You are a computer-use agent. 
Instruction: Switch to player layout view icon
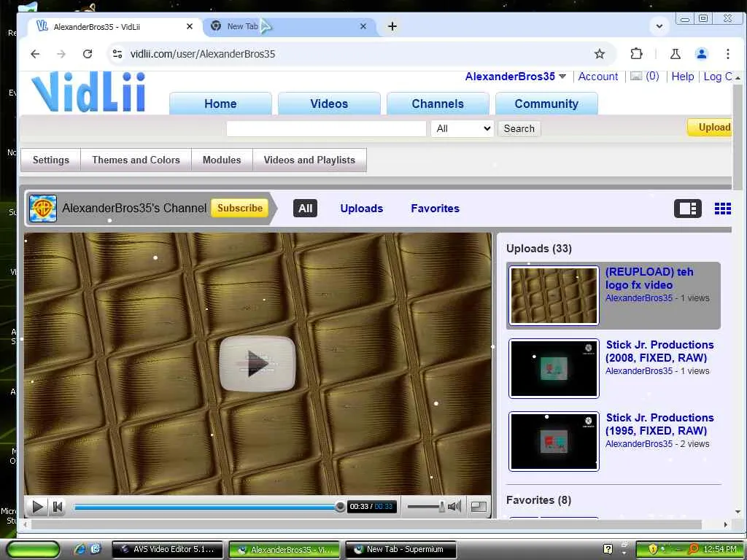point(687,209)
